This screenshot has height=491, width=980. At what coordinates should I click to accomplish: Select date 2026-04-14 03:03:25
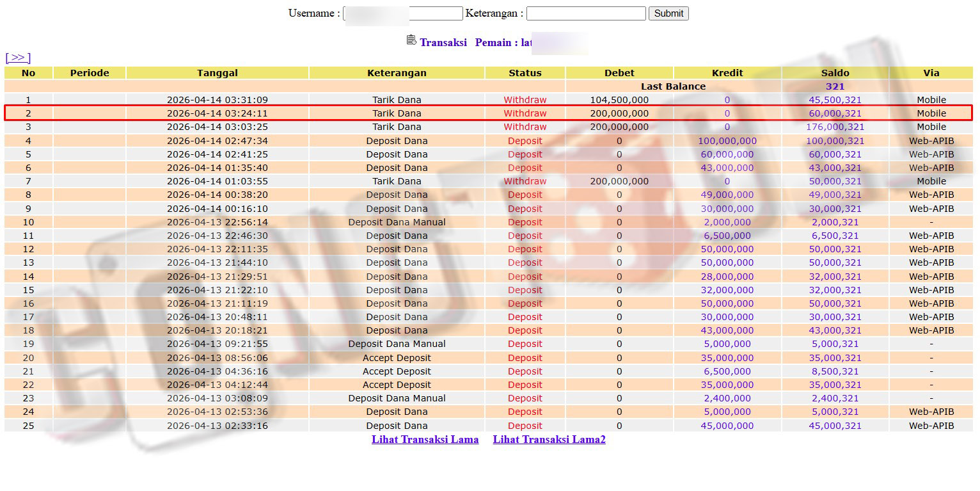(x=217, y=127)
